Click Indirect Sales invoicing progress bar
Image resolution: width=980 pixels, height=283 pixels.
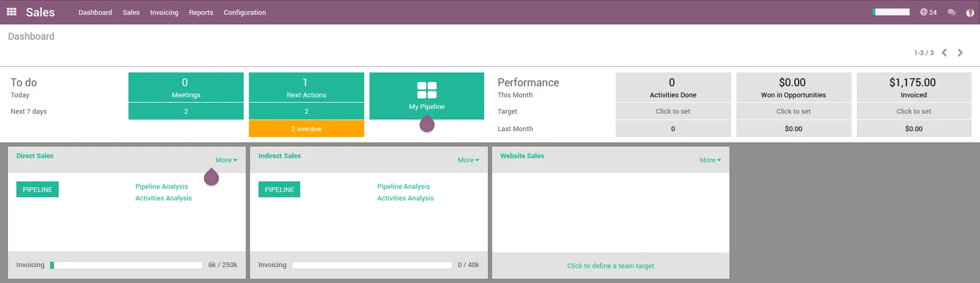coord(372,265)
